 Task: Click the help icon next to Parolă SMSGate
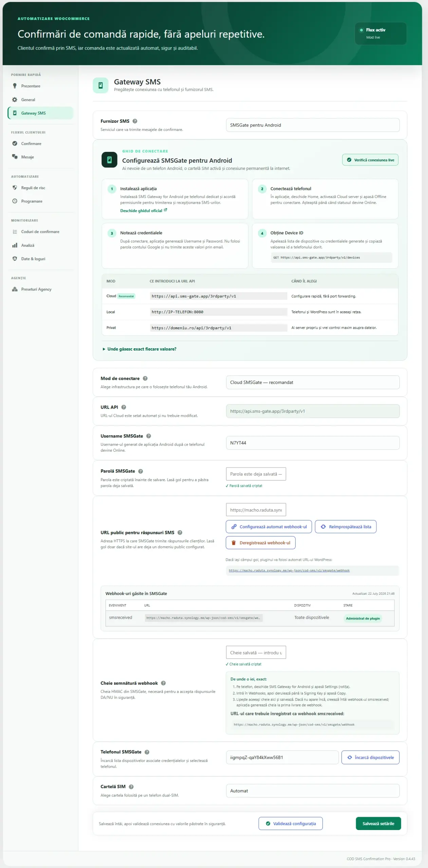click(141, 471)
